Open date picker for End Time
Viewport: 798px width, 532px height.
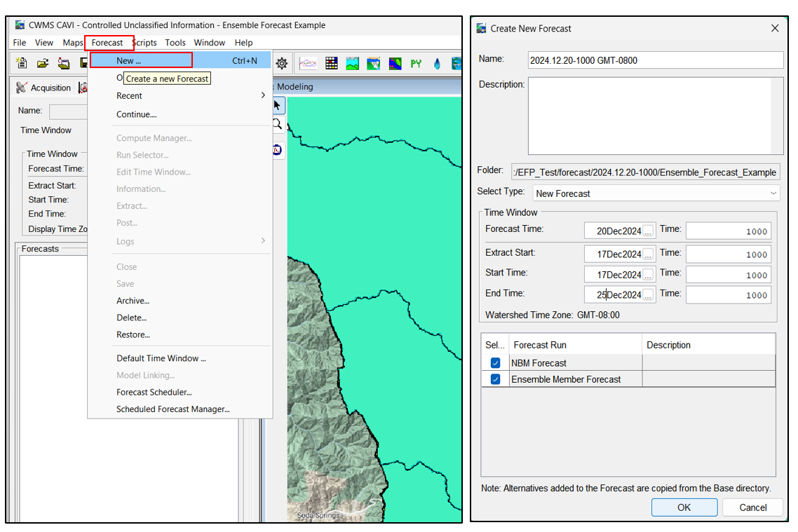click(x=648, y=294)
